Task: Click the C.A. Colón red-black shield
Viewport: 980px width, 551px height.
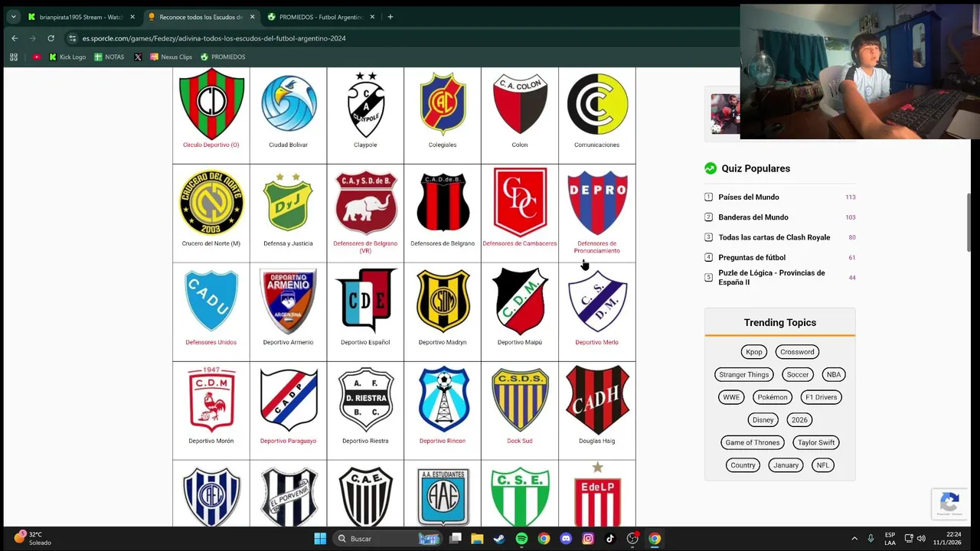Action: coord(520,104)
